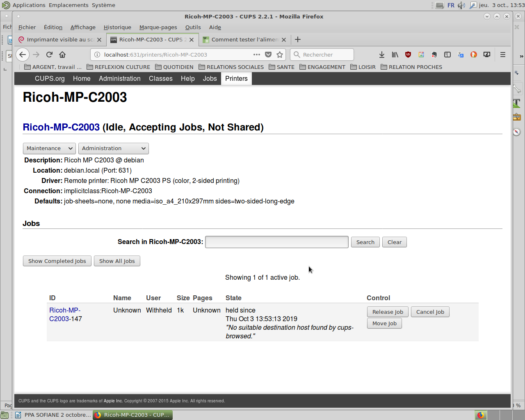This screenshot has width=525, height=420.
Task: Open the Outils menu
Action: coord(193,27)
